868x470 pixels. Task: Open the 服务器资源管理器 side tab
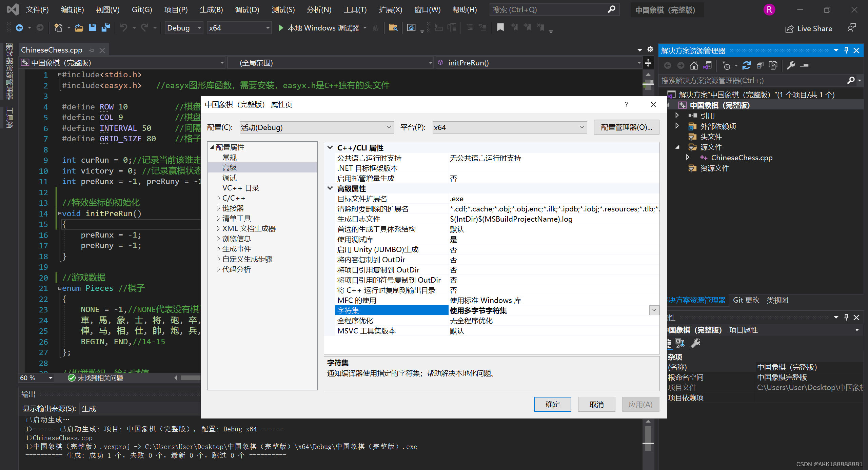click(x=9, y=71)
